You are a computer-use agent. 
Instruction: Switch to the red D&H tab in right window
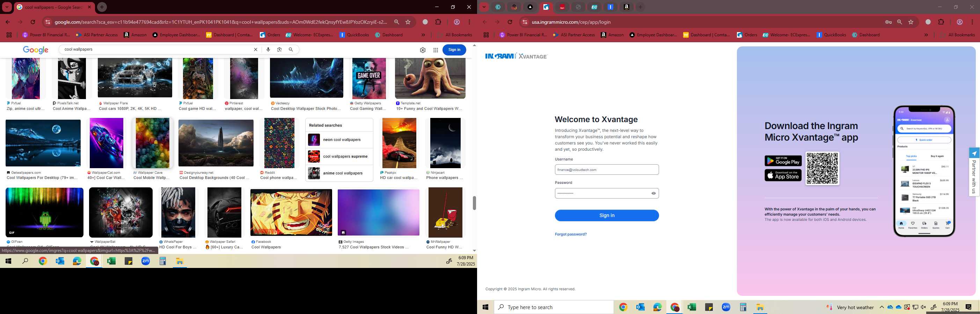tap(562, 7)
